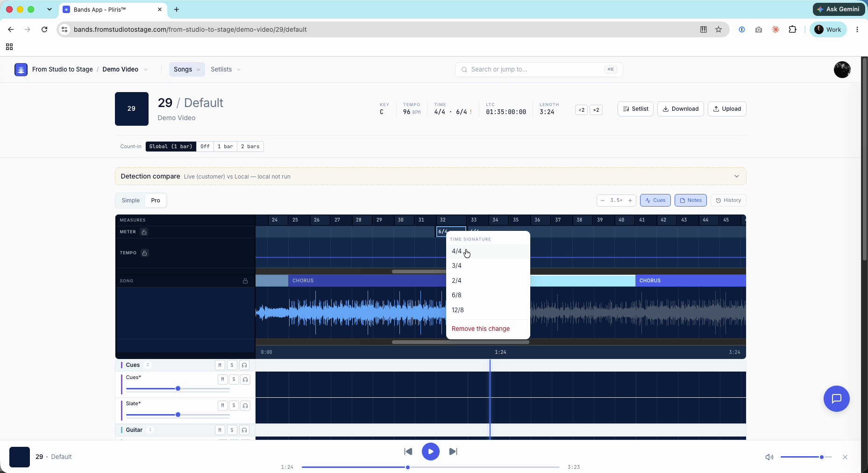Open a new browser tab
Viewport: 868px width, 473px height.
[x=177, y=9]
